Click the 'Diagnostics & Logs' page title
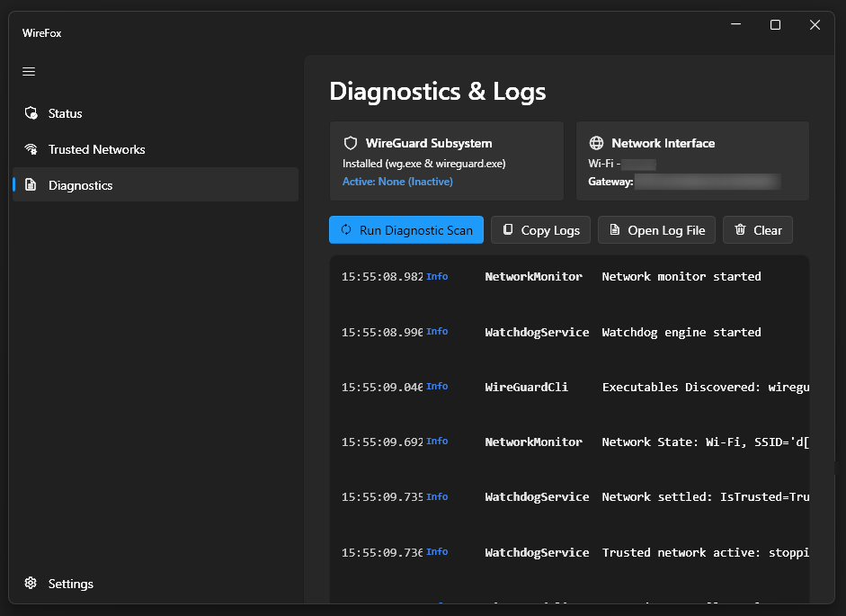846x616 pixels. tap(438, 91)
